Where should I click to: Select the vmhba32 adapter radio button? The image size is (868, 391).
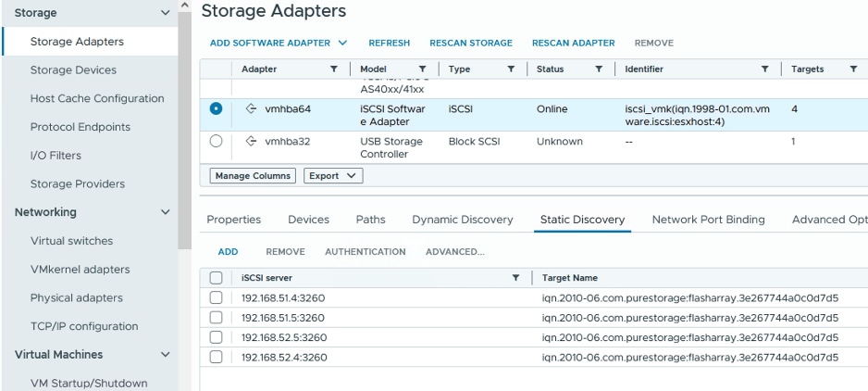click(216, 142)
